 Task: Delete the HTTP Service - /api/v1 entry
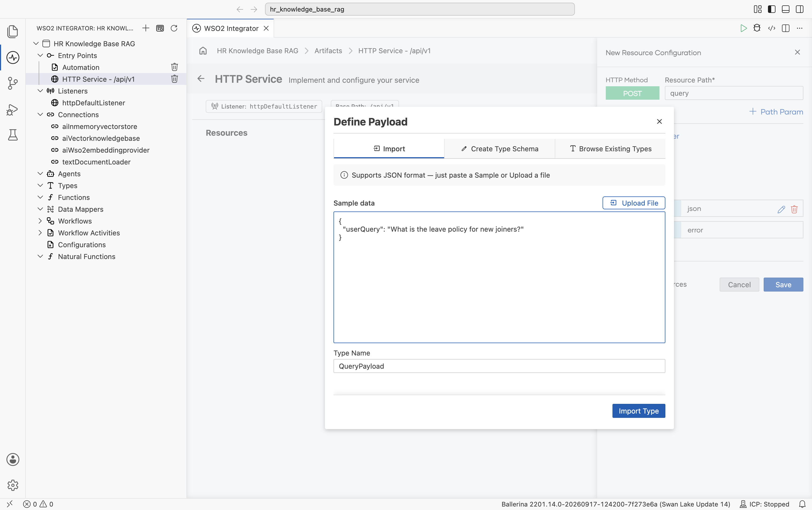pos(174,79)
